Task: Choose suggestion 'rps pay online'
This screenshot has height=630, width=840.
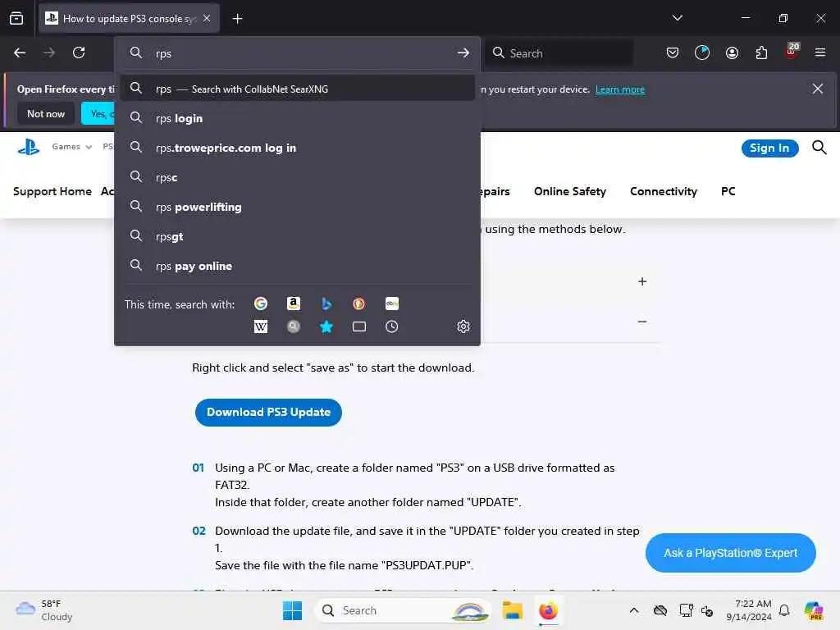Action: point(297,266)
